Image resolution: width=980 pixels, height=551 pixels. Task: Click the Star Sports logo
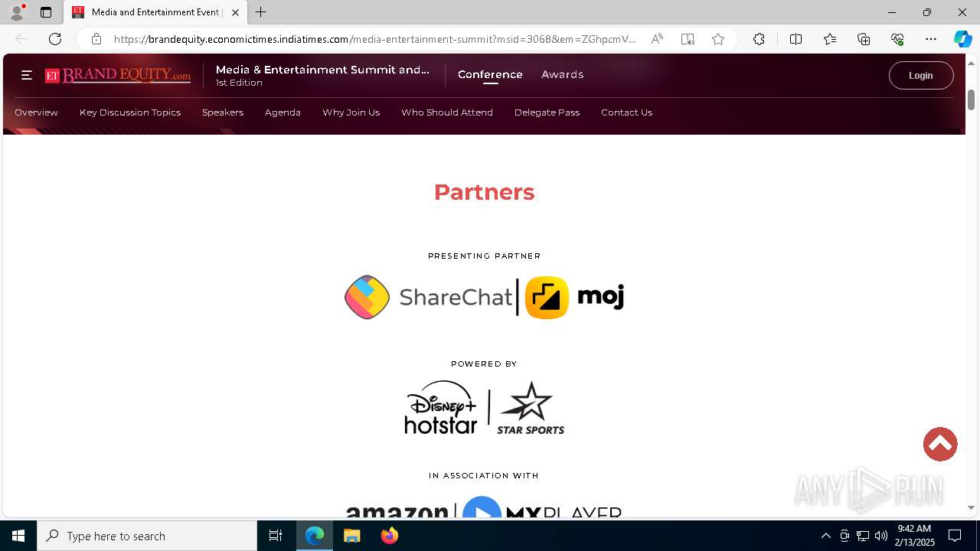(531, 408)
